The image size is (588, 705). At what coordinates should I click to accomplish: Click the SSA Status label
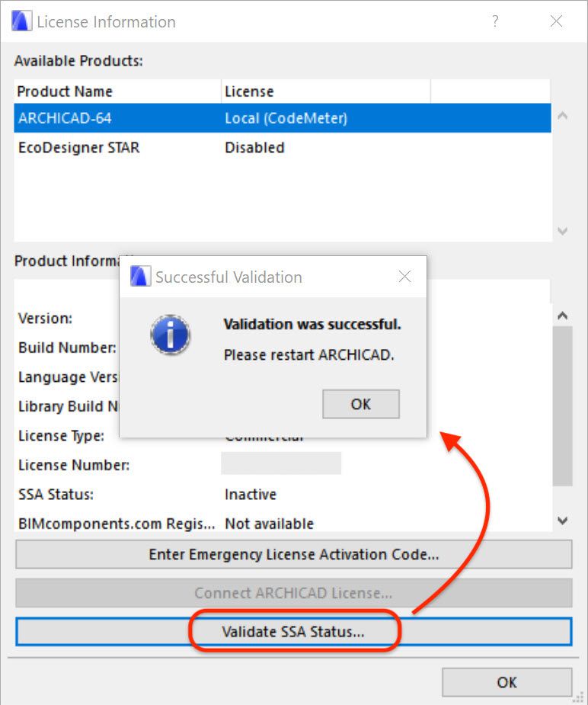pyautogui.click(x=56, y=494)
